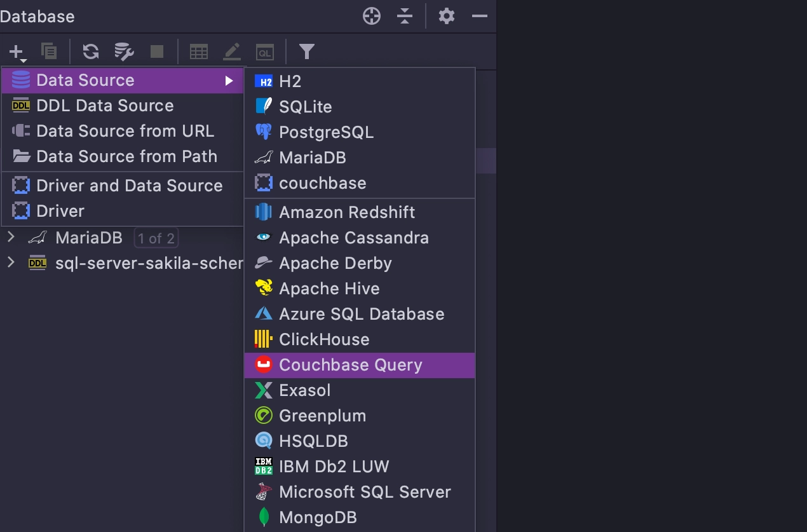The image size is (807, 532).
Task: Pick PostgreSQL from the submenu
Action: coord(360,132)
